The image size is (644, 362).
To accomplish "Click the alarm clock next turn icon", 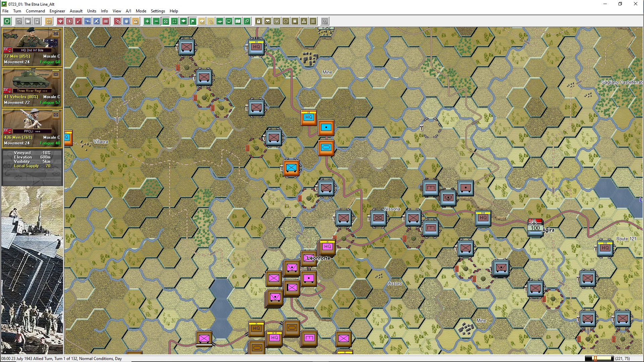I will [x=49, y=21].
